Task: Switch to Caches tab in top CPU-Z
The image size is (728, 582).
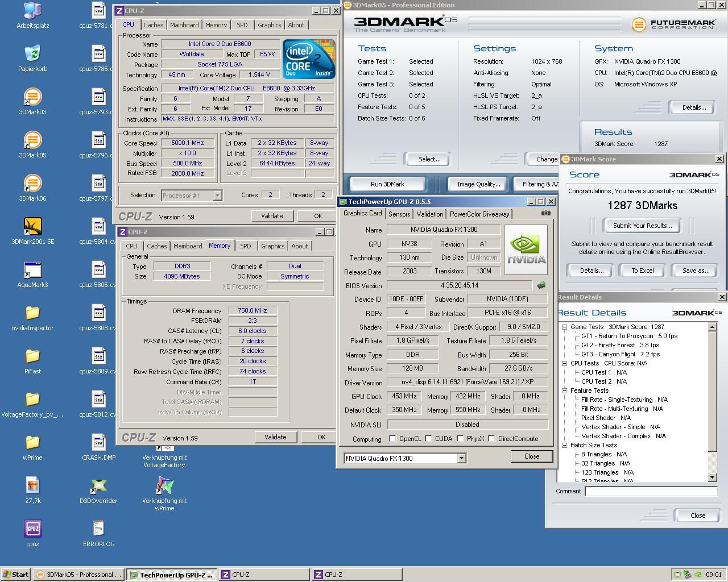Action: (154, 25)
